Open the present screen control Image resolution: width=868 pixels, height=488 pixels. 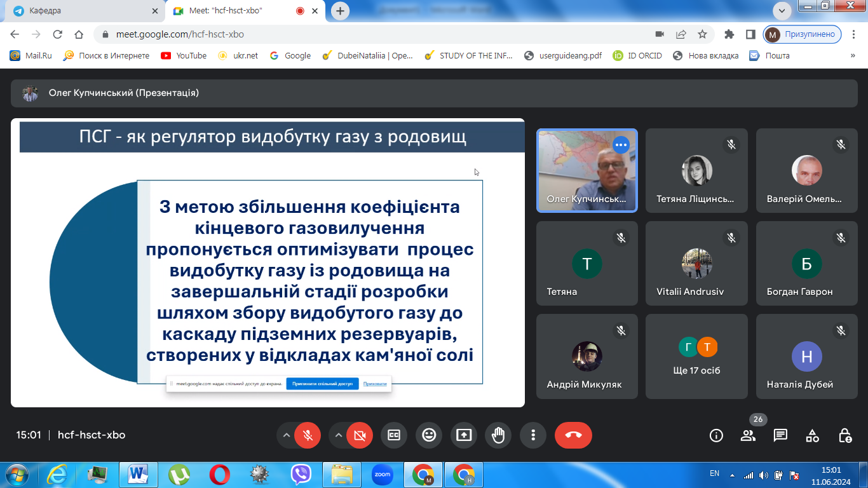(463, 435)
